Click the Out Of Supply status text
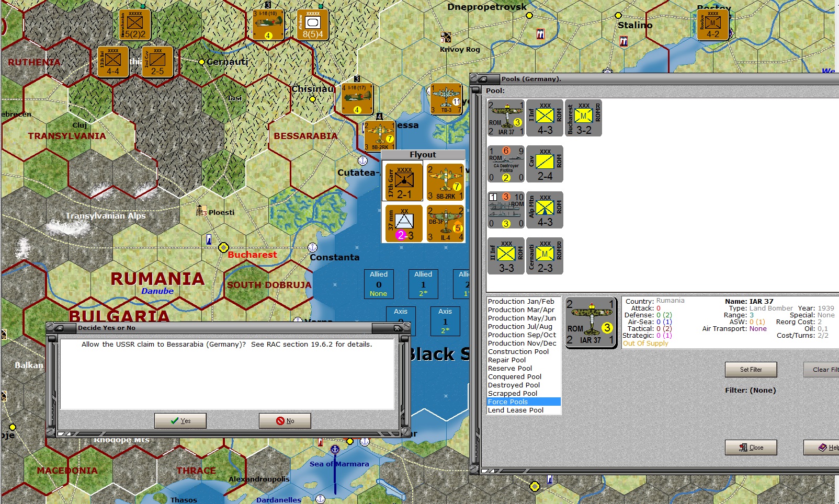Screen dimensions: 839x504 (x=645, y=343)
